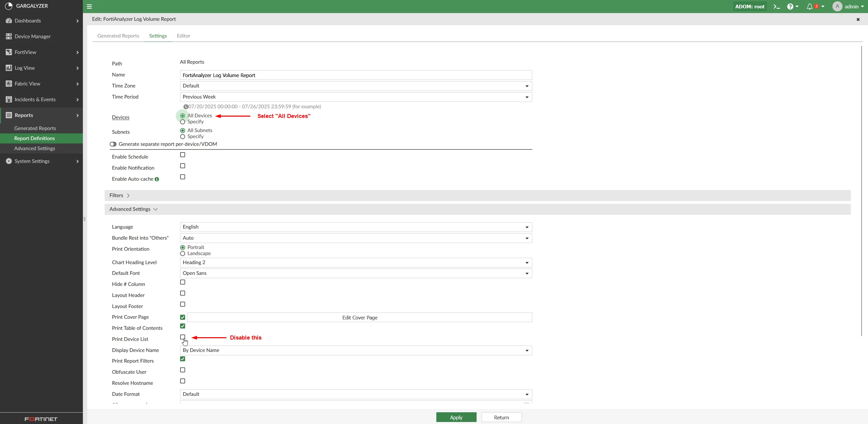The height and width of the screenshot is (424, 868).
Task: Open the CLI console icon
Action: point(777,6)
